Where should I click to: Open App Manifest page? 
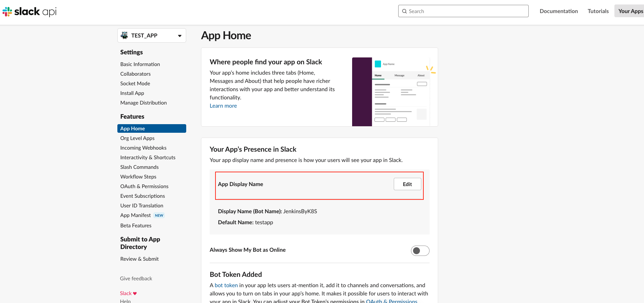tap(135, 215)
